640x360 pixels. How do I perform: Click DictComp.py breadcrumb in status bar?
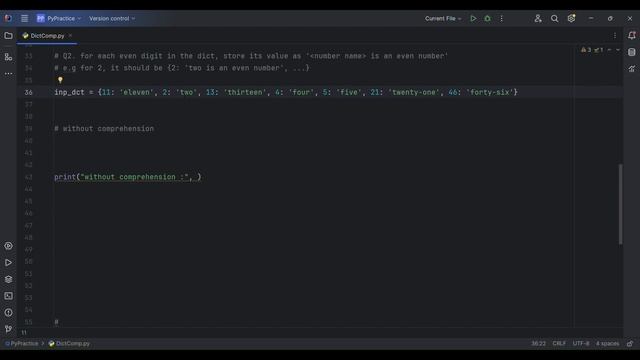(69, 344)
